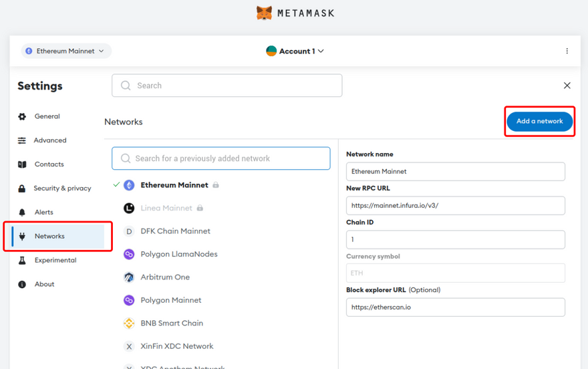Open the three-dot account options menu

pyautogui.click(x=567, y=51)
